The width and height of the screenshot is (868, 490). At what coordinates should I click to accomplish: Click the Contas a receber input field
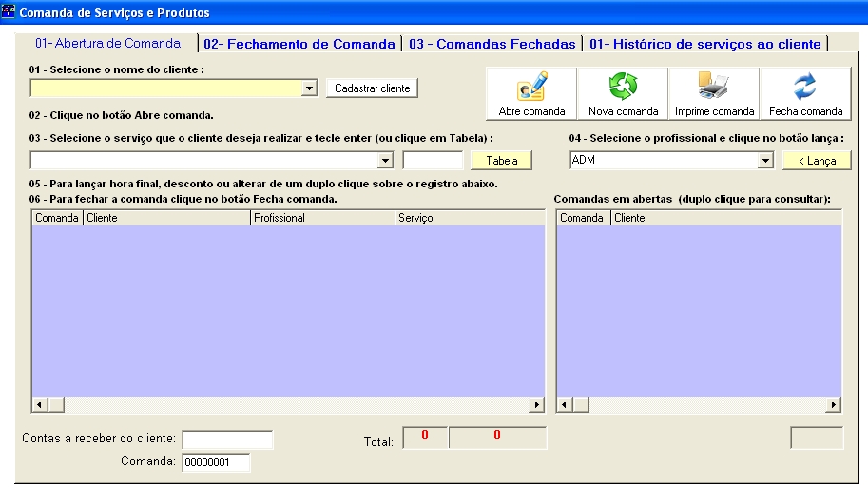(227, 440)
